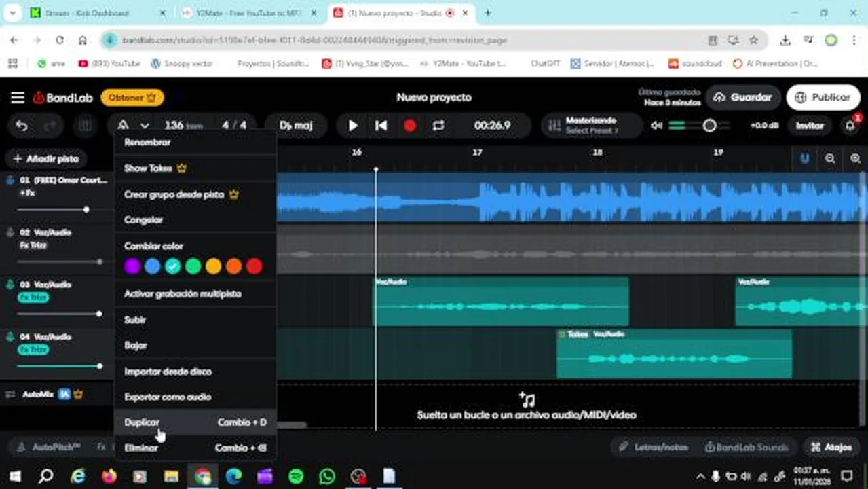Open Spotify from the taskbar
The image size is (868, 489).
point(296,476)
